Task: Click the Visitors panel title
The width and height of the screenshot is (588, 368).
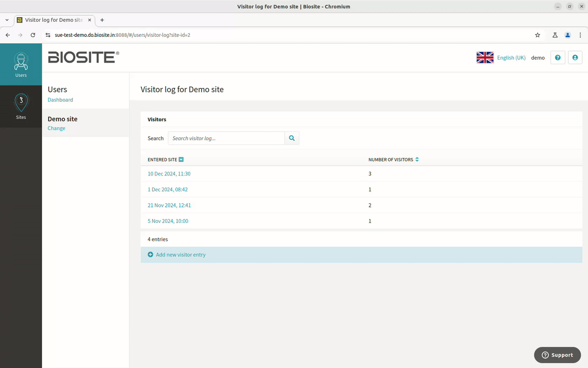Action: pos(157,119)
